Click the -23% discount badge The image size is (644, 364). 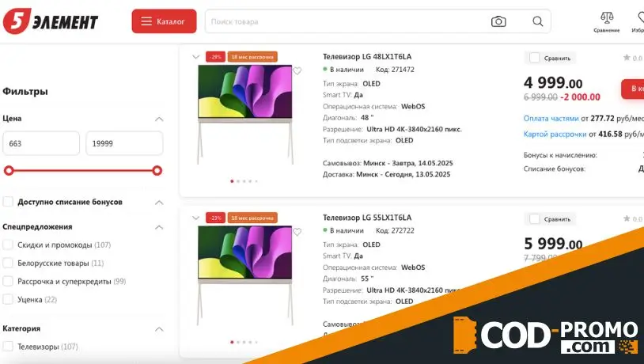click(x=216, y=218)
